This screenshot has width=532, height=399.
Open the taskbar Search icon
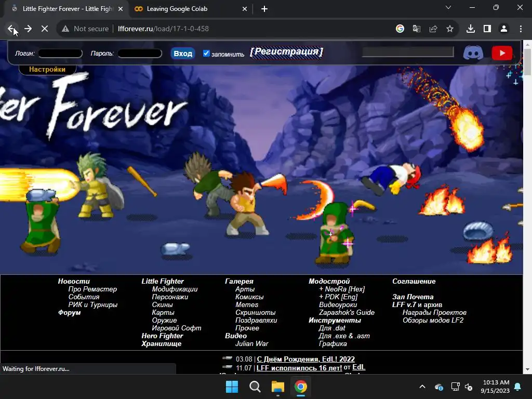click(x=255, y=387)
